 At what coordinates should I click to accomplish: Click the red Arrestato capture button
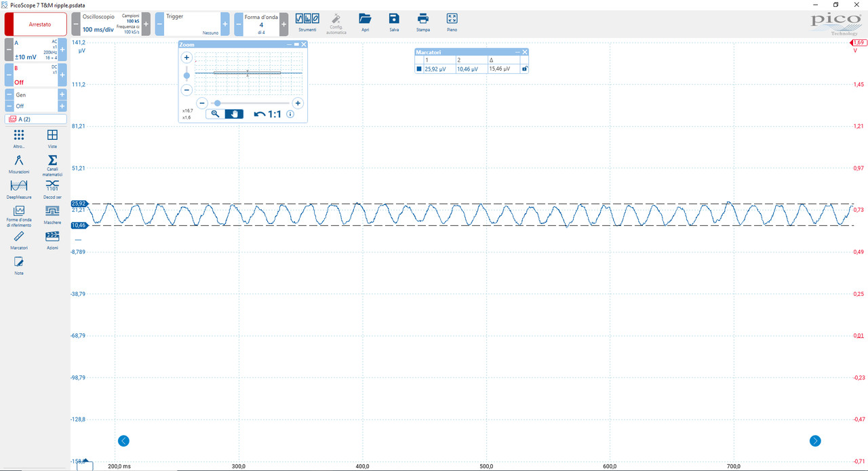click(36, 24)
